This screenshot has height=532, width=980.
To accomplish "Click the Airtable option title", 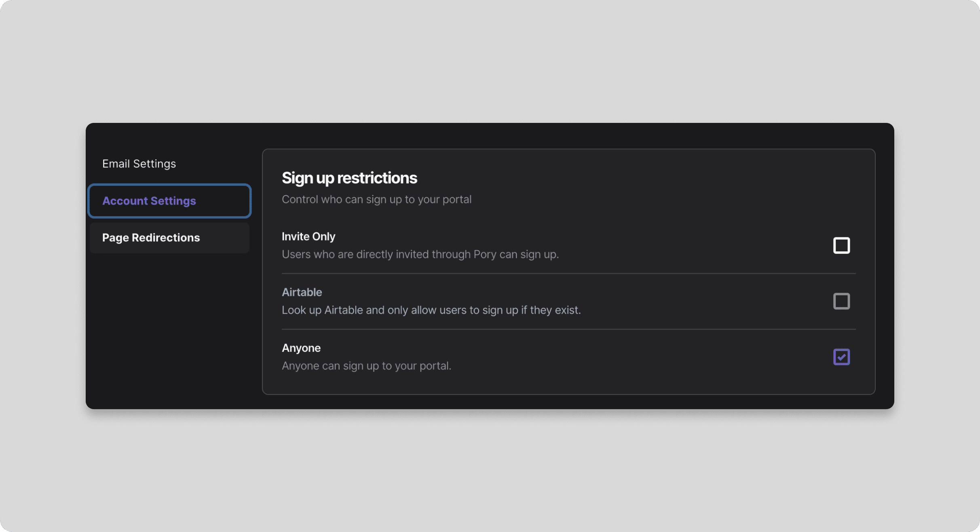I will (302, 292).
